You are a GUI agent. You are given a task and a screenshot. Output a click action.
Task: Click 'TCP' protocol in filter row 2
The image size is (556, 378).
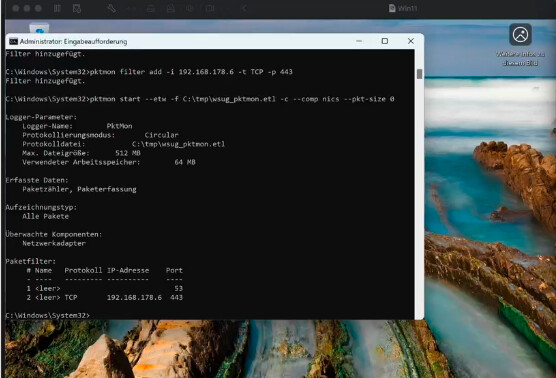pyautogui.click(x=71, y=297)
